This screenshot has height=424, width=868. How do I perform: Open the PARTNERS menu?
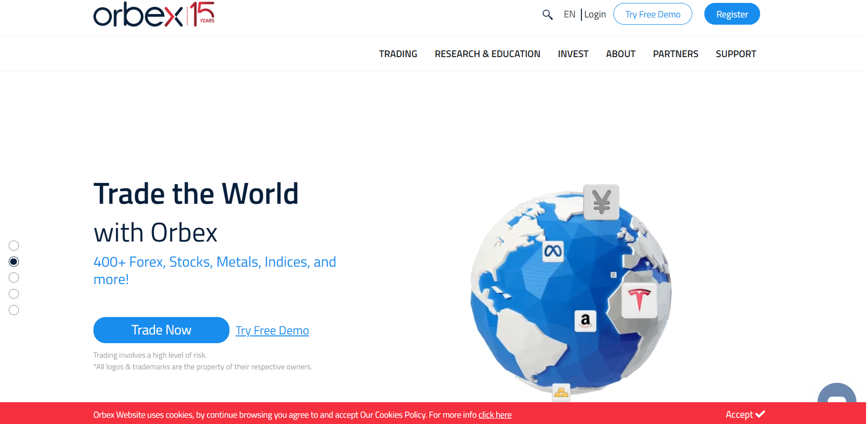click(676, 54)
